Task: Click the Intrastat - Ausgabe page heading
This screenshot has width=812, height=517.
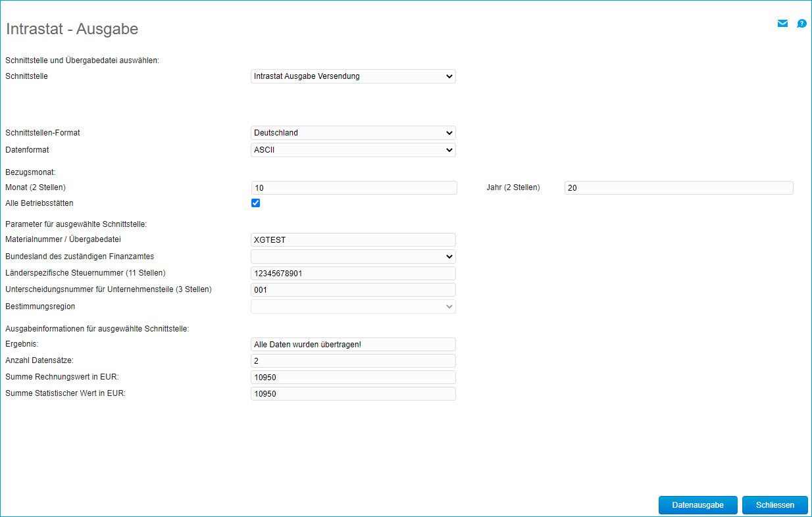Action: coord(72,29)
